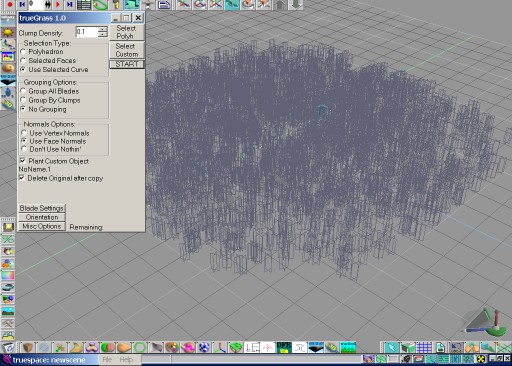The image size is (512, 366).
Task: Click the wooden cube primitive icon
Action: [28, 347]
